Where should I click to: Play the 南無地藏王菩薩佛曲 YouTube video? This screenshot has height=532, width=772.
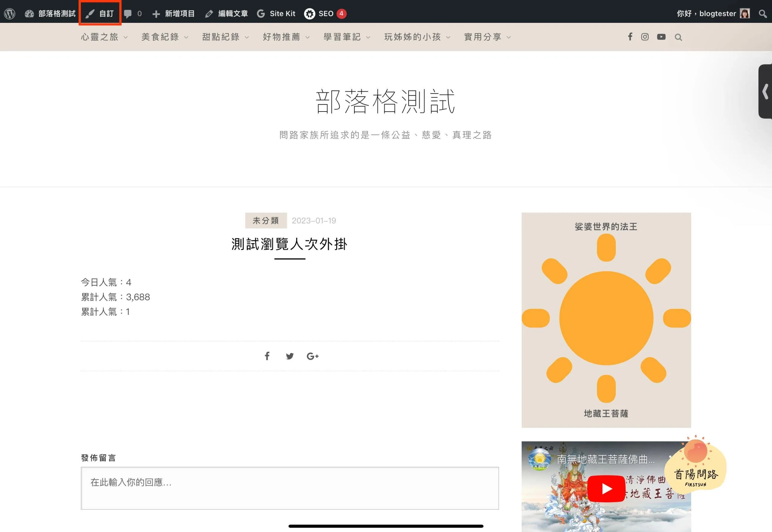pyautogui.click(x=606, y=488)
